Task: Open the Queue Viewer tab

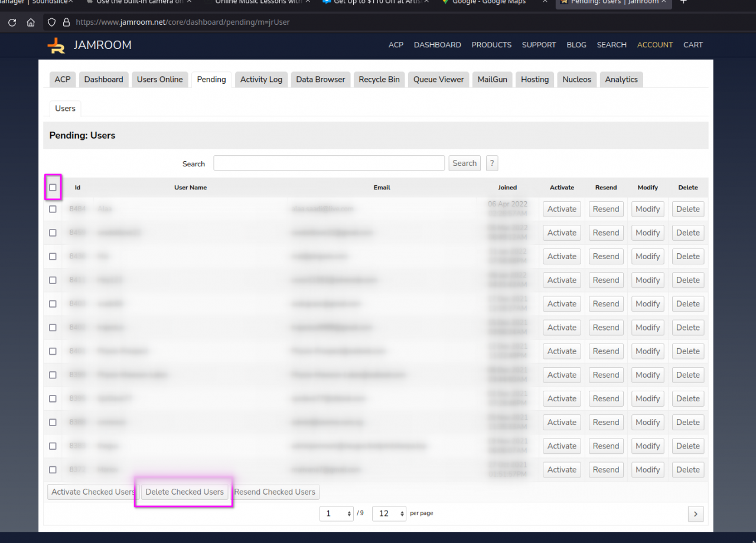Action: point(439,80)
